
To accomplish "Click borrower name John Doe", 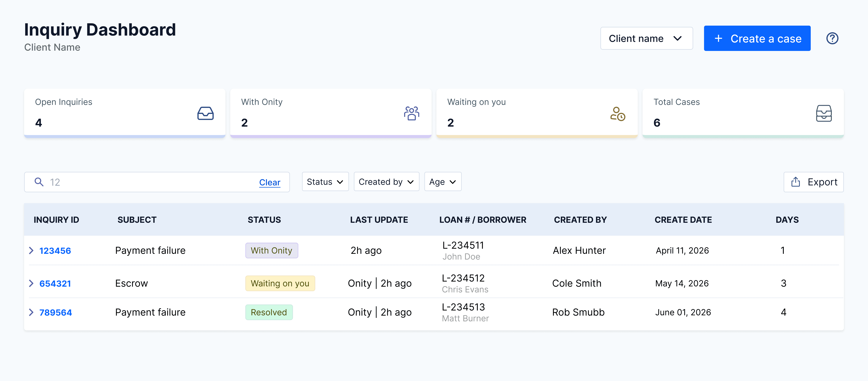I will (x=461, y=257).
